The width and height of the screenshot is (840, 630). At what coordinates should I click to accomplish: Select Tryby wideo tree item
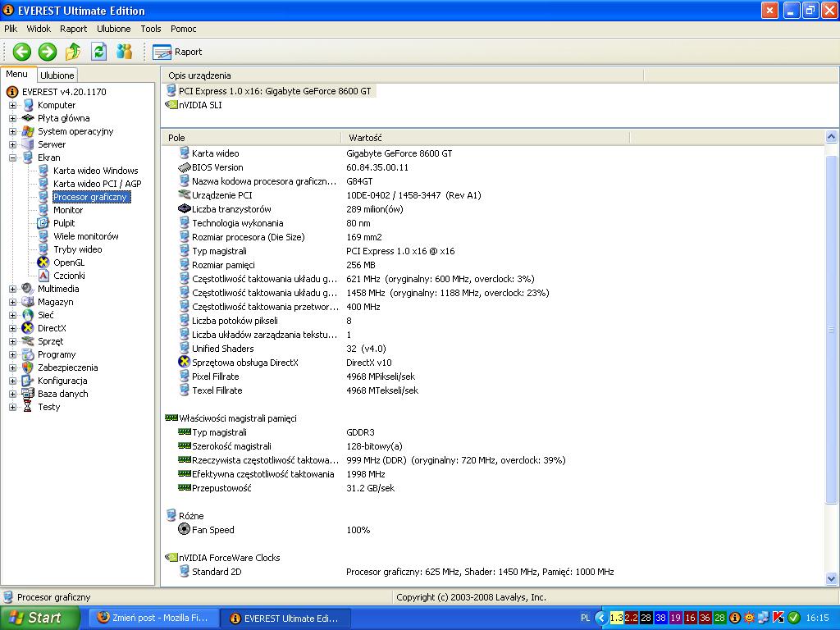pyautogui.click(x=78, y=249)
